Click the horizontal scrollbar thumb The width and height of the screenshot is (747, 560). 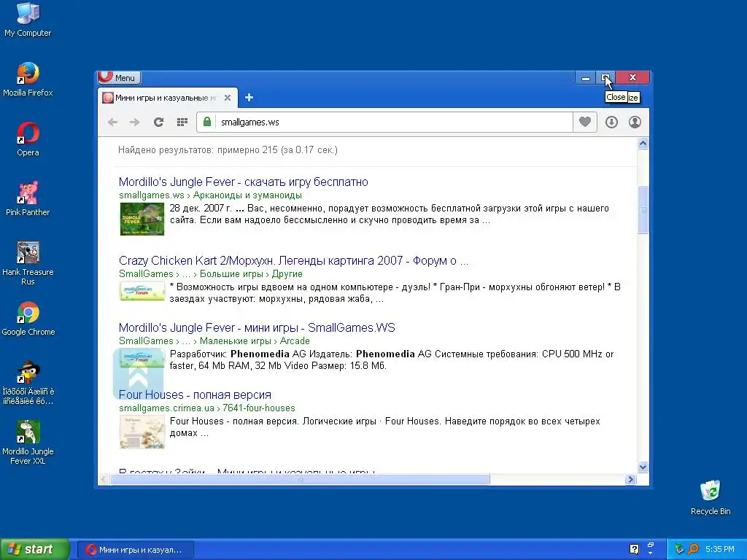(300, 480)
